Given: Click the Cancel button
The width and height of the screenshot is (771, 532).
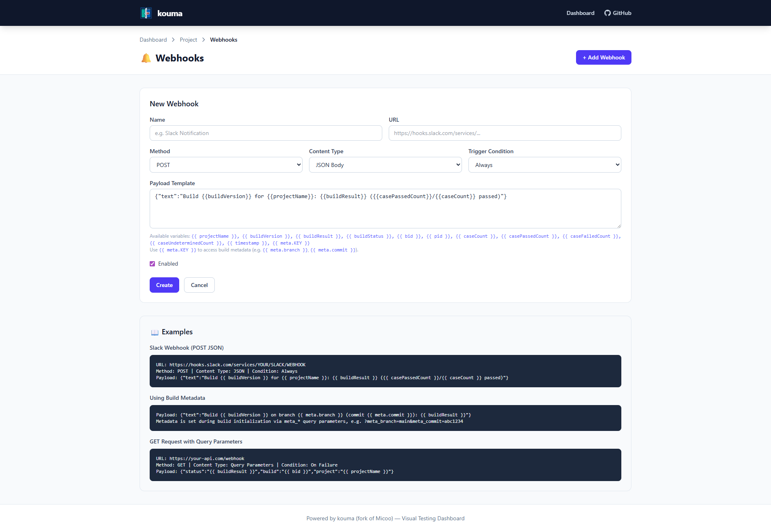Looking at the screenshot, I should pyautogui.click(x=199, y=285).
